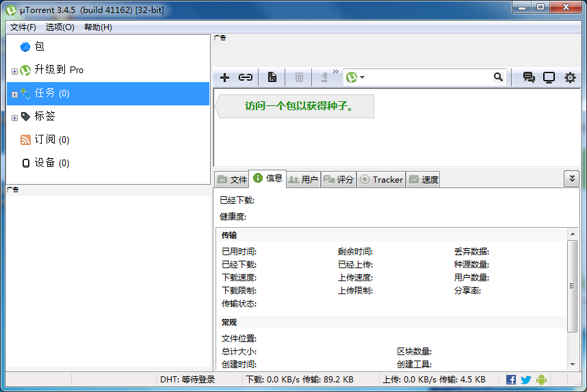Click the Create New Torrent file icon

pyautogui.click(x=272, y=77)
